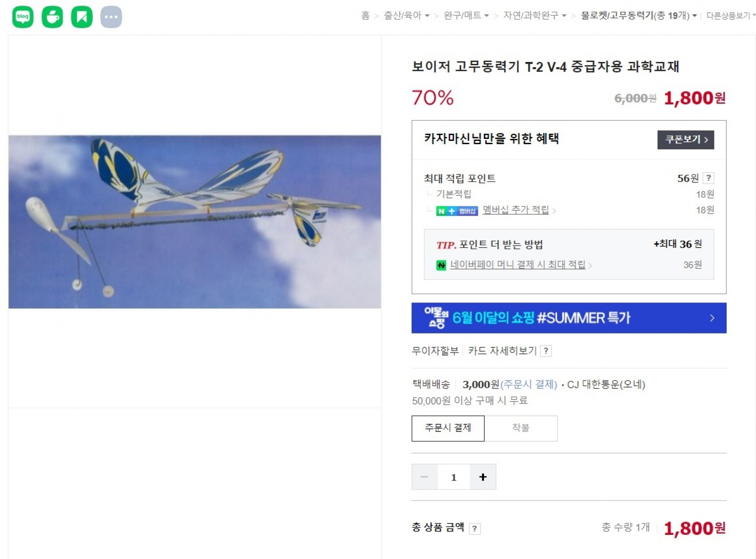Image resolution: width=756 pixels, height=559 pixels.
Task: Click help icon beside 최대 적립 포인트
Action: pyautogui.click(x=708, y=178)
